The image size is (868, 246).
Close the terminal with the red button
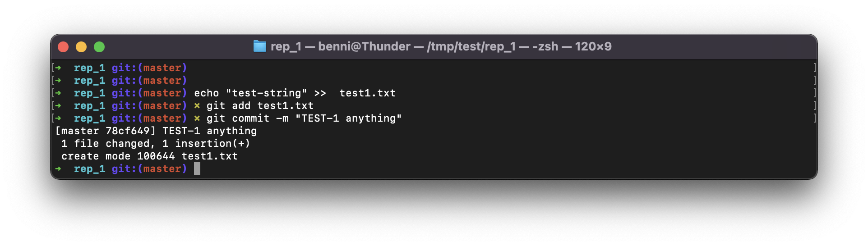[x=63, y=47]
